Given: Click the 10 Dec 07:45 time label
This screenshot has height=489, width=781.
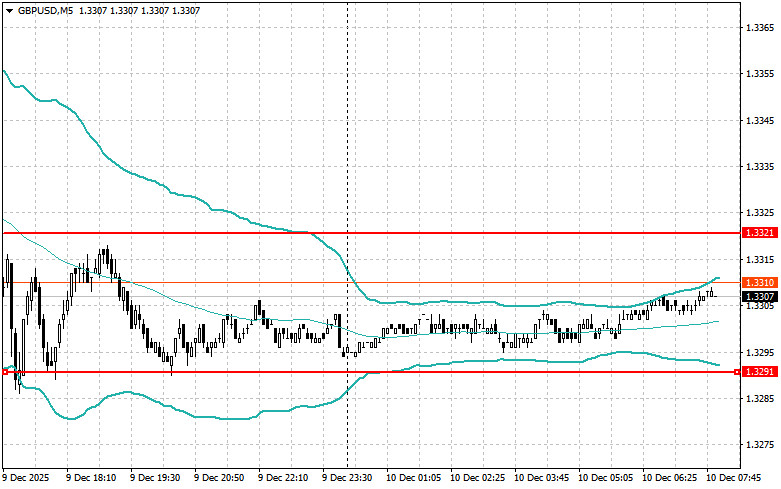Looking at the screenshot, I should pos(733,478).
